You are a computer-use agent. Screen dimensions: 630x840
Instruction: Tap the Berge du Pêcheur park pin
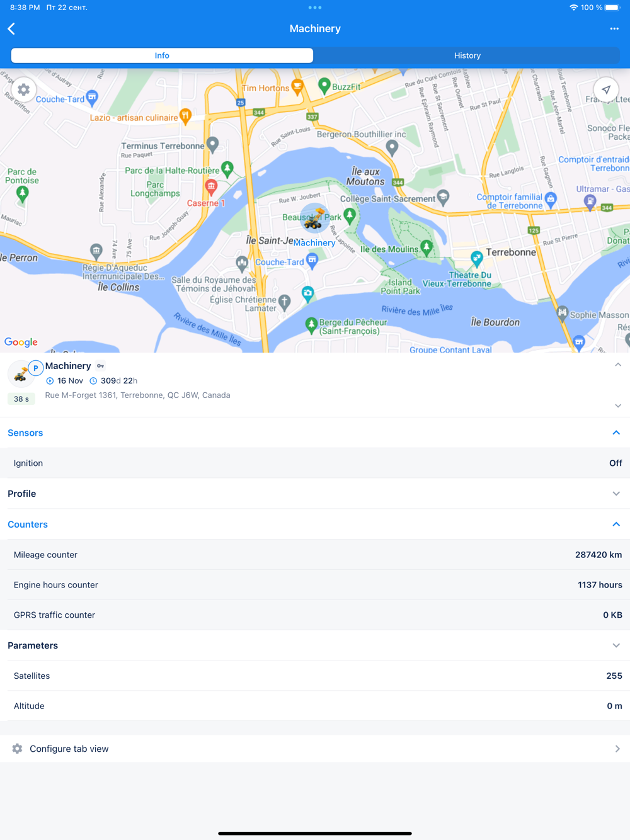[x=311, y=325]
